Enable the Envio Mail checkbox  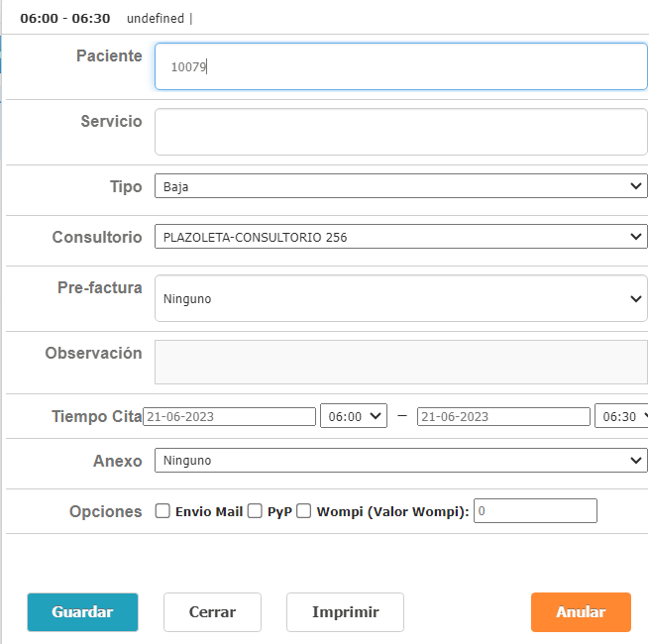point(163,511)
